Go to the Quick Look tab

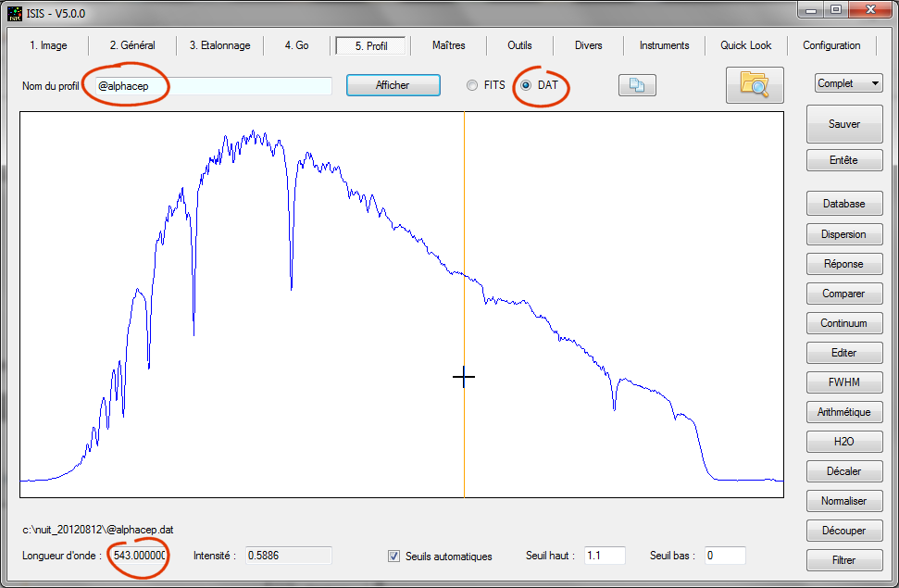[x=746, y=45]
